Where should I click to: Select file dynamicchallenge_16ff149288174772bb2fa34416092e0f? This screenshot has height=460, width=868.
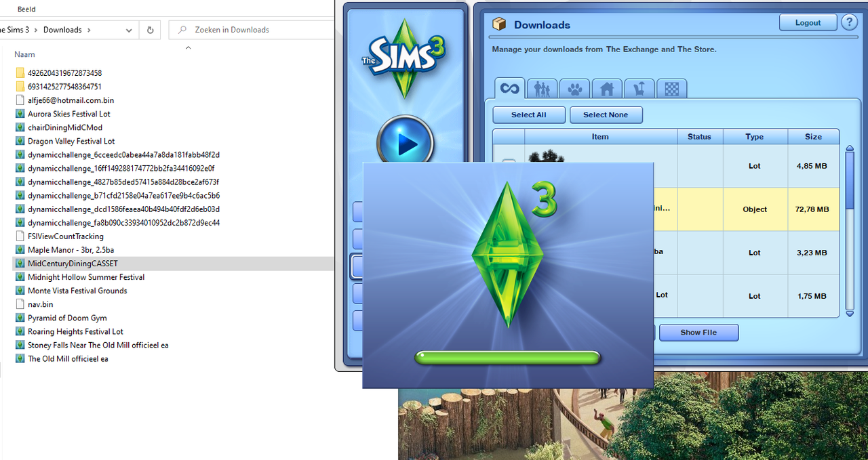pyautogui.click(x=121, y=168)
